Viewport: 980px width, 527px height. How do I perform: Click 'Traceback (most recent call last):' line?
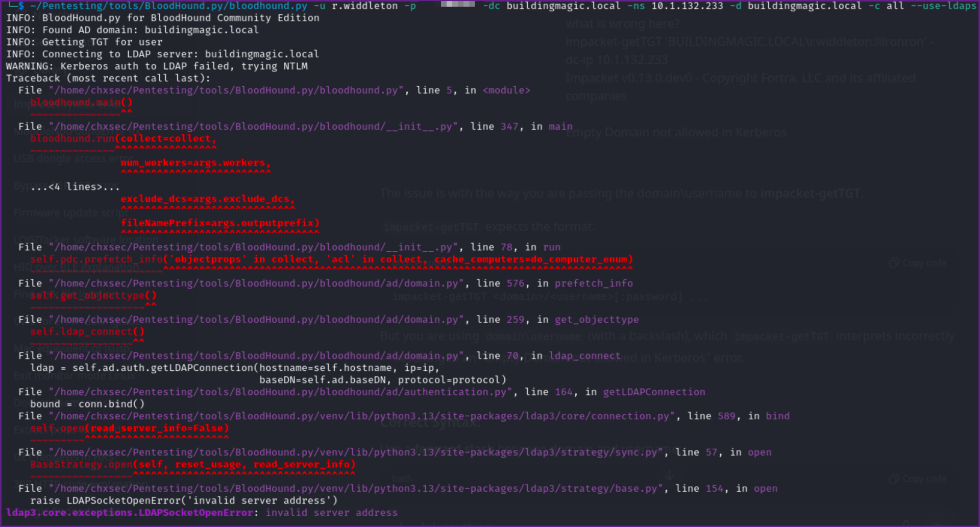coord(108,78)
